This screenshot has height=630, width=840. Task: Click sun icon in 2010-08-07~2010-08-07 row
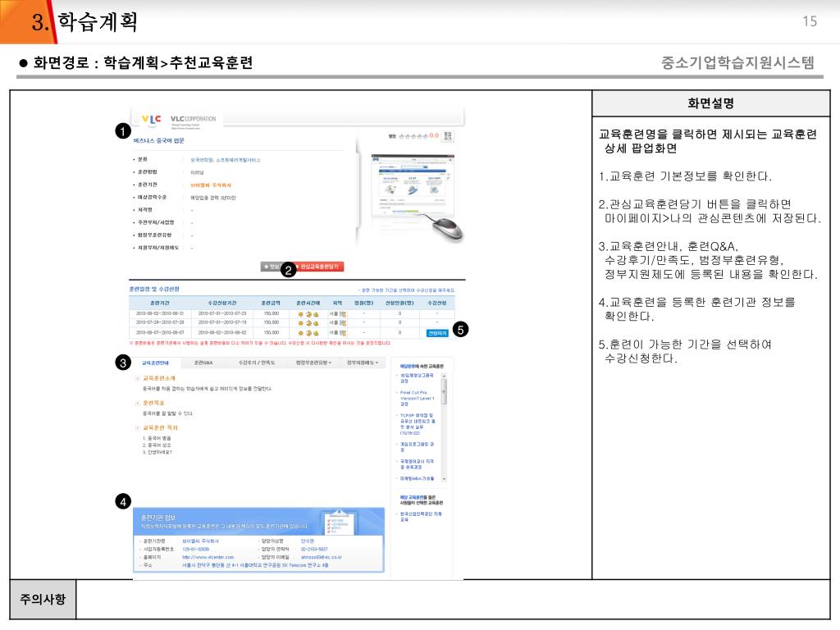click(x=301, y=333)
